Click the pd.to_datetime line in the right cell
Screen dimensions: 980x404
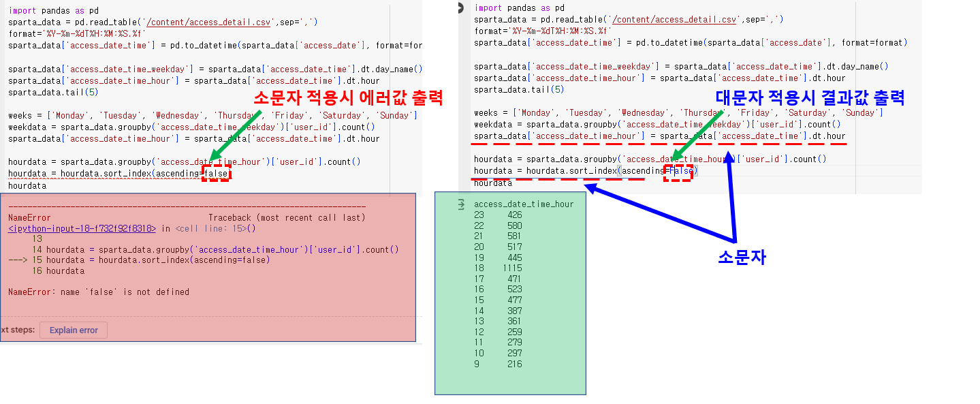(691, 42)
